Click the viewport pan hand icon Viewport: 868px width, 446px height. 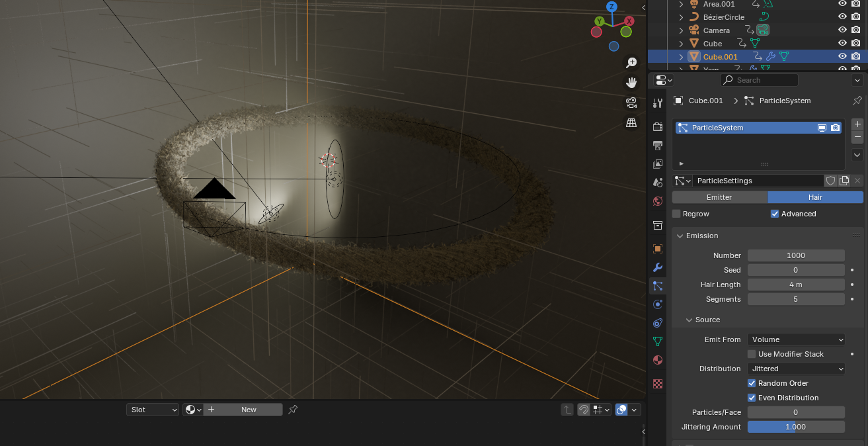[631, 83]
